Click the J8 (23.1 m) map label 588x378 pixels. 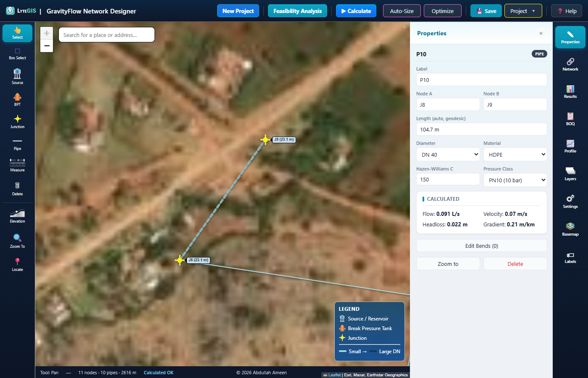tap(198, 260)
